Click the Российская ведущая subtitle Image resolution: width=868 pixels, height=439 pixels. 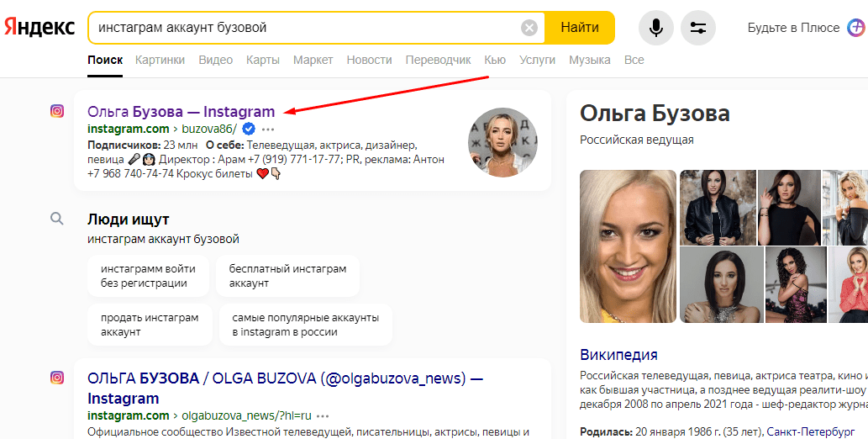point(637,140)
